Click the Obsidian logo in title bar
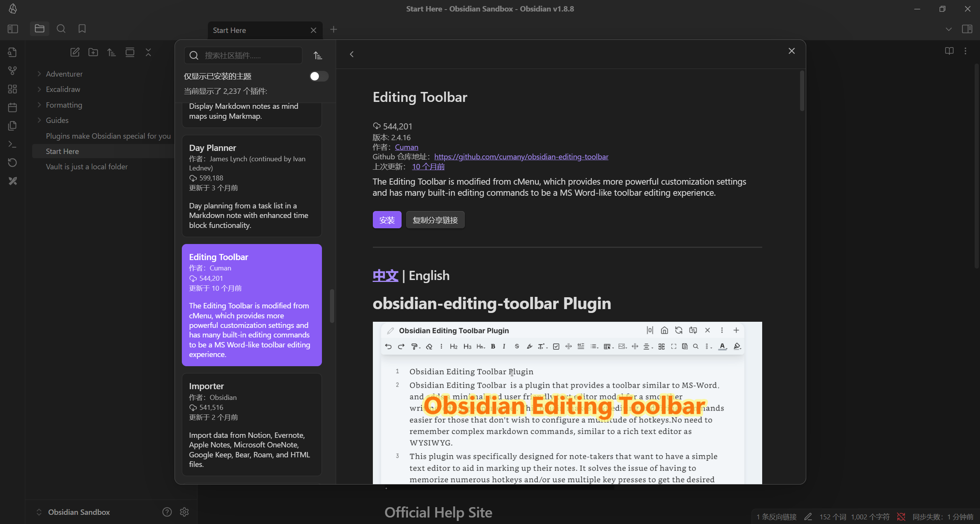This screenshot has width=980, height=524. click(x=13, y=8)
